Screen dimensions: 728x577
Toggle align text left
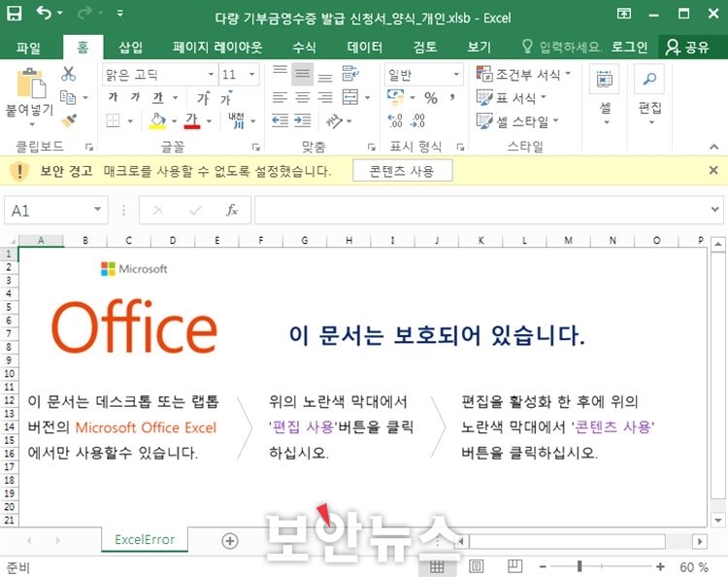pyautogui.click(x=280, y=97)
